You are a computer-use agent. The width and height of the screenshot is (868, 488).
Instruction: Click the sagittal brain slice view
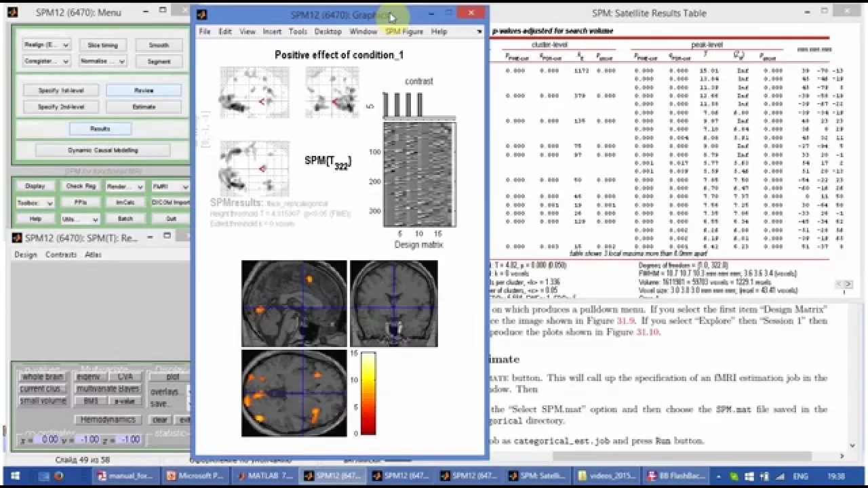(294, 304)
